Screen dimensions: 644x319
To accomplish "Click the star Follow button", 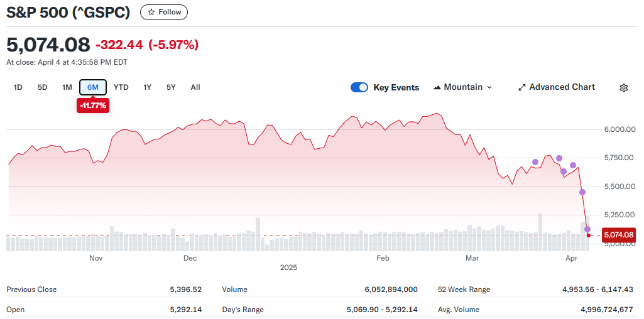I will tap(164, 13).
